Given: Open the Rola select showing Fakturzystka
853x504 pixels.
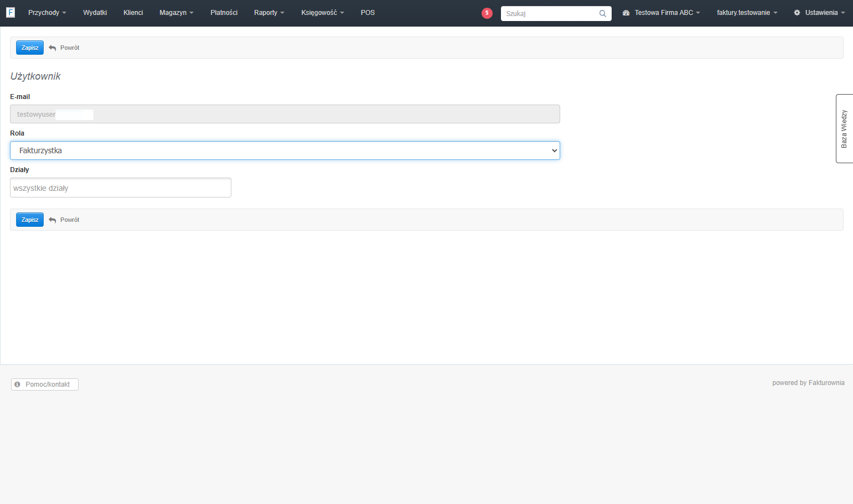Looking at the screenshot, I should (285, 150).
